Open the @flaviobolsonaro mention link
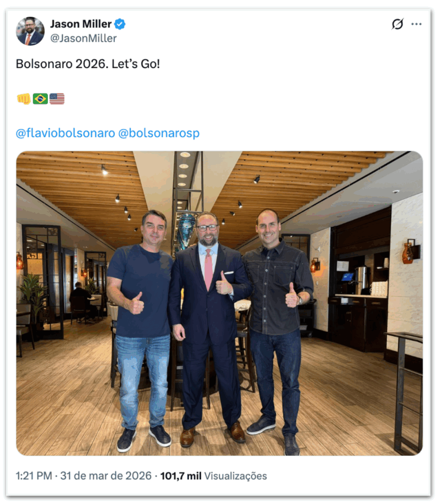 tap(66, 133)
